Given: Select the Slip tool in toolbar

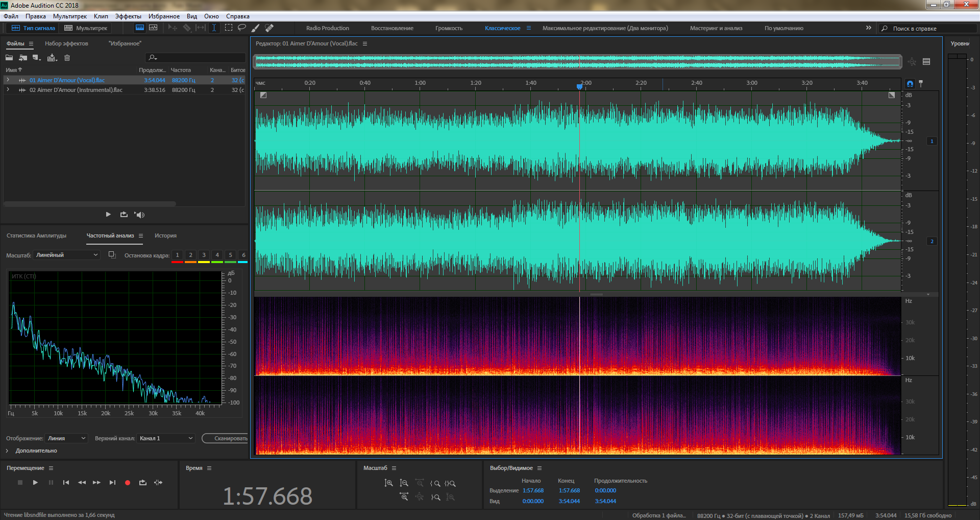Looking at the screenshot, I should [x=201, y=28].
